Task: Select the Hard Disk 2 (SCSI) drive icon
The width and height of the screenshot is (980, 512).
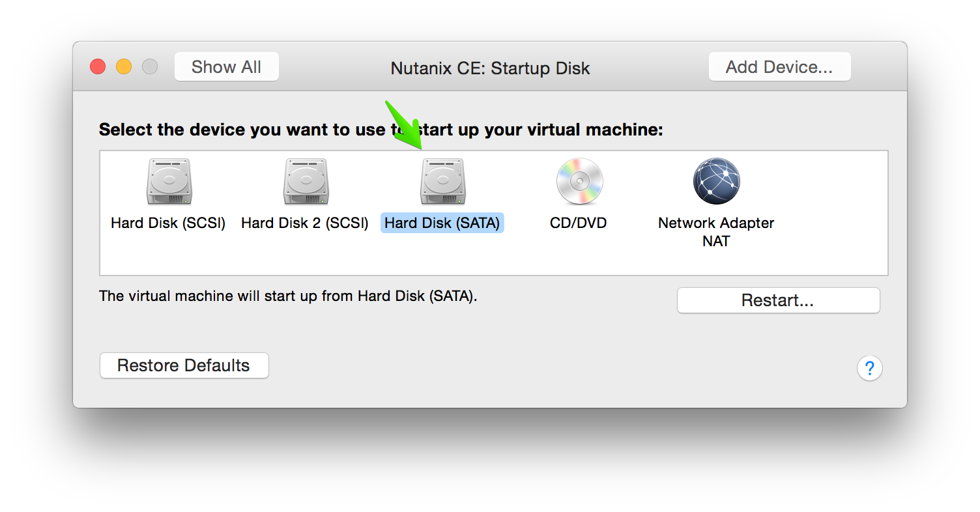Action: (x=306, y=182)
